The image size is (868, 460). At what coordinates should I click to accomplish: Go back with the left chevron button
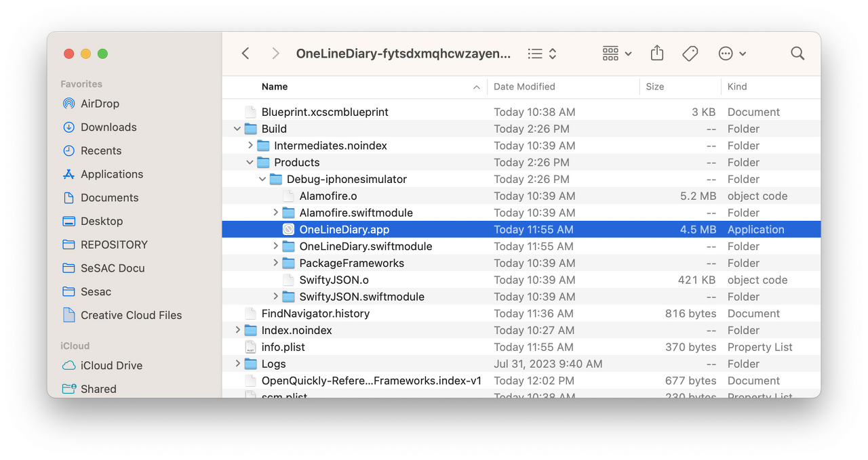(x=245, y=54)
